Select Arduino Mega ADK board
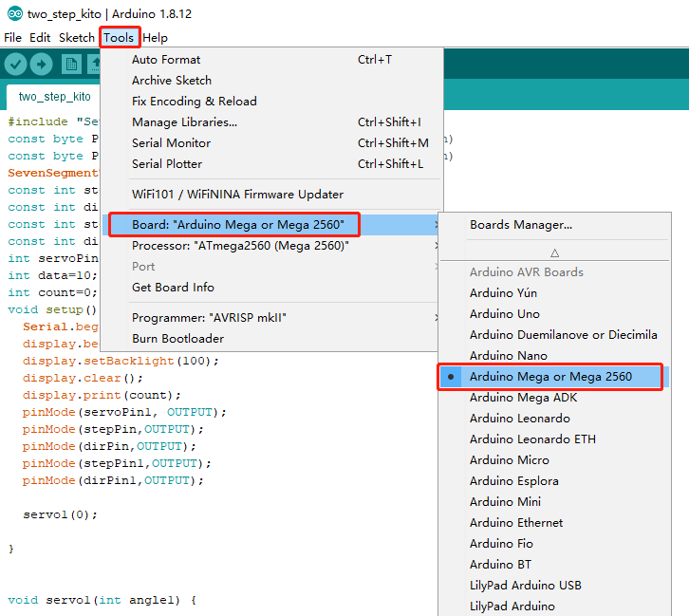Screen dimensions: 689x616 pos(554,398)
